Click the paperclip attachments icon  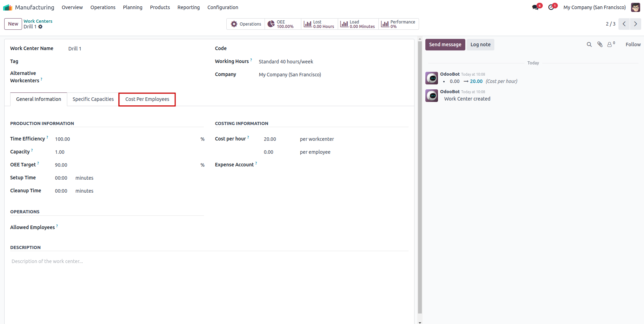click(600, 44)
